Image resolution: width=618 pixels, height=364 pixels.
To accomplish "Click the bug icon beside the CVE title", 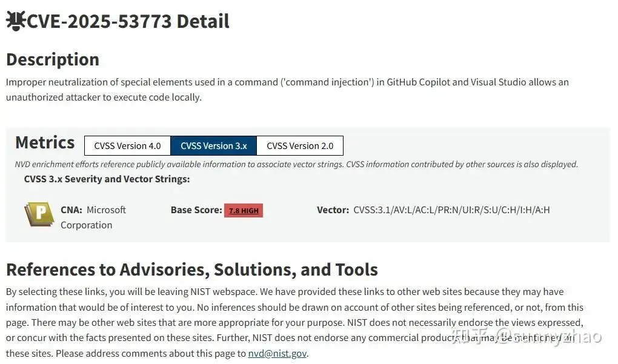I will tap(15, 21).
